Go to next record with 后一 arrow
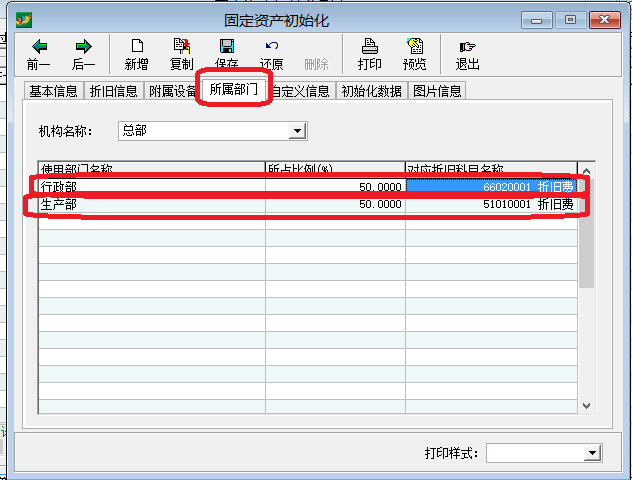This screenshot has width=632, height=480. click(84, 54)
